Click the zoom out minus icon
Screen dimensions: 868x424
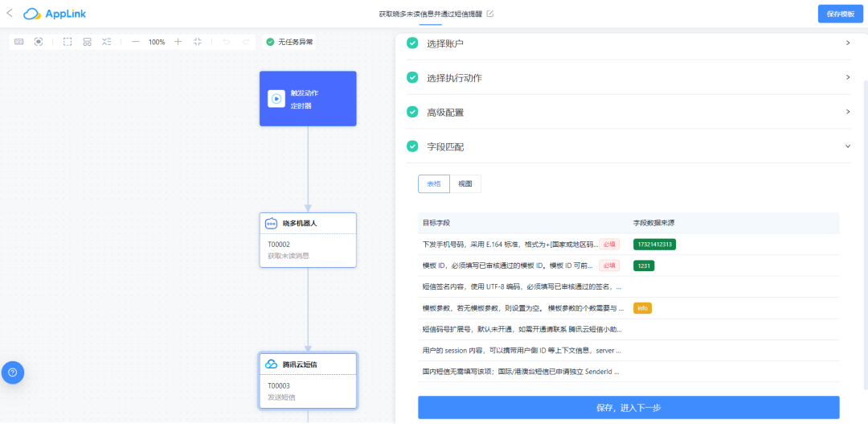coord(135,42)
